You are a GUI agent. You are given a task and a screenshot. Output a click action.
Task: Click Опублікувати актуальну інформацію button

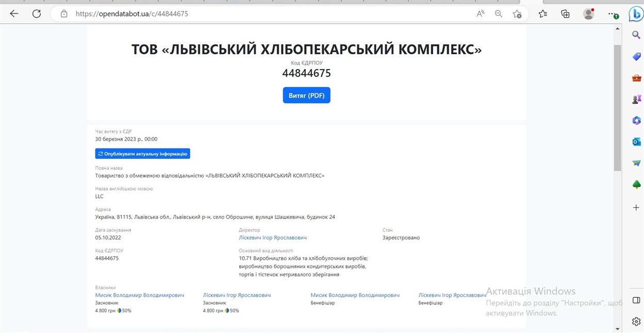pos(143,154)
